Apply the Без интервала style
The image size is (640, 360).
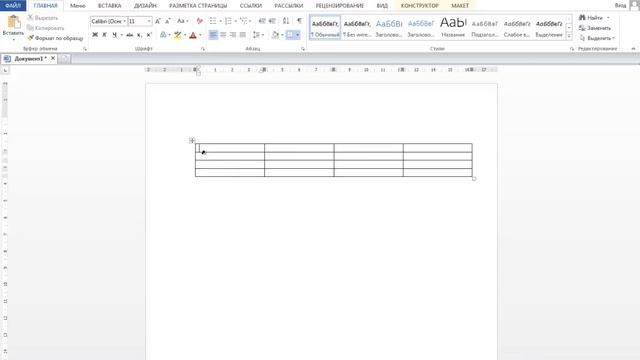(357, 28)
